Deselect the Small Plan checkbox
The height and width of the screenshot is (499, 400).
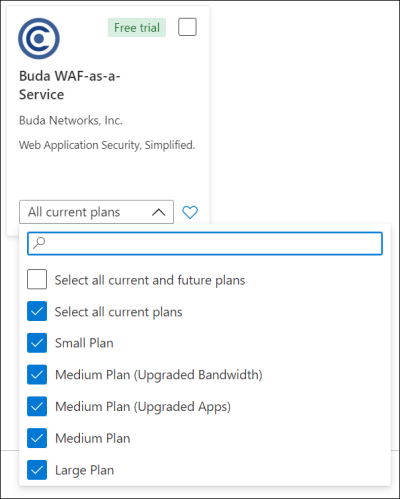(37, 343)
